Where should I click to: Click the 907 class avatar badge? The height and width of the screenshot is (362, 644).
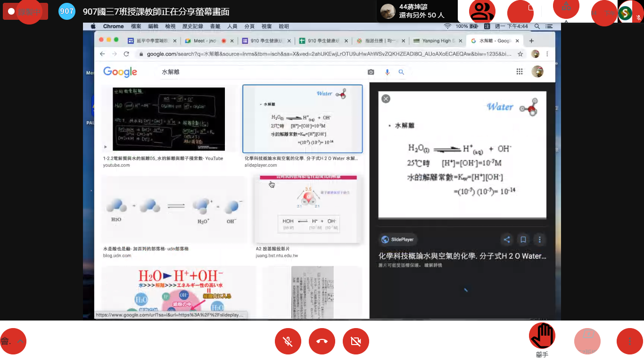tap(67, 11)
